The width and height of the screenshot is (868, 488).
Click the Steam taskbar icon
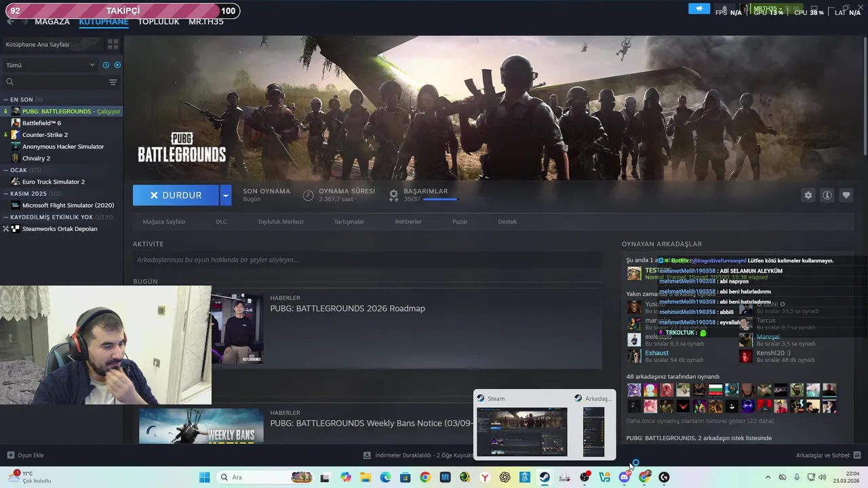545,477
